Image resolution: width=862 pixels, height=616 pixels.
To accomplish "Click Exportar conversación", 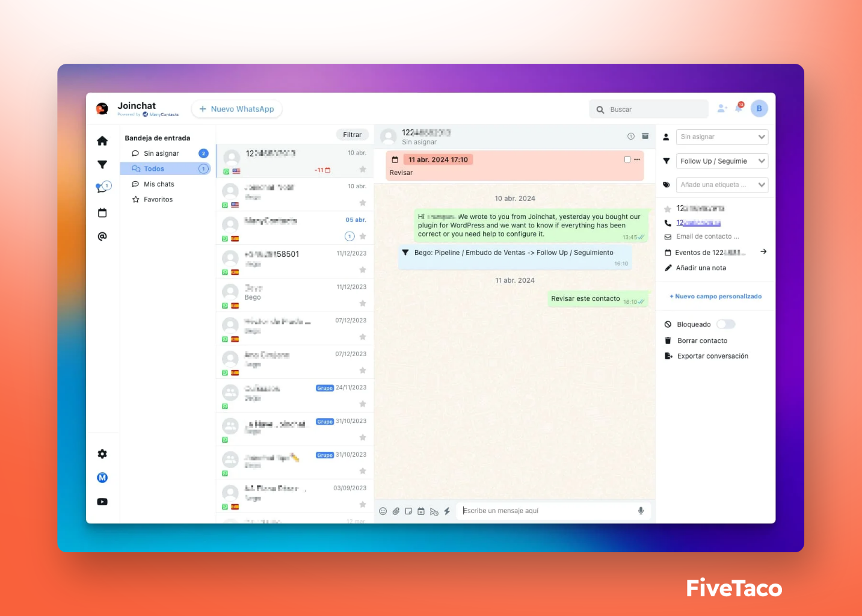I will coord(713,356).
